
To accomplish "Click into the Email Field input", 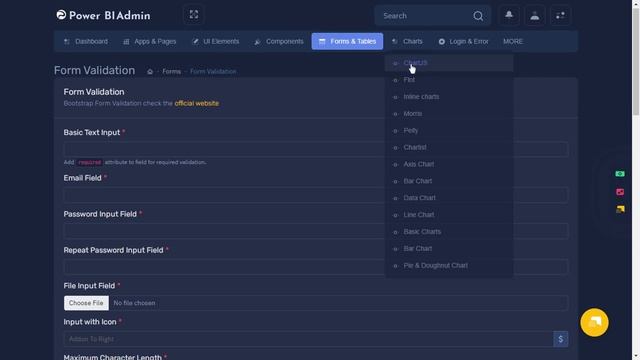I will click(x=316, y=195).
